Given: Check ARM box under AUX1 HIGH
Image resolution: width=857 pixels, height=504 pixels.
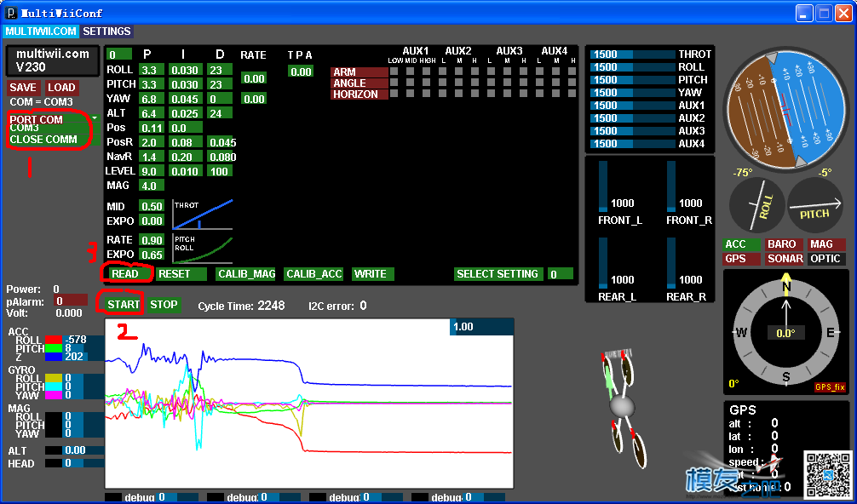Looking at the screenshot, I should [x=426, y=72].
